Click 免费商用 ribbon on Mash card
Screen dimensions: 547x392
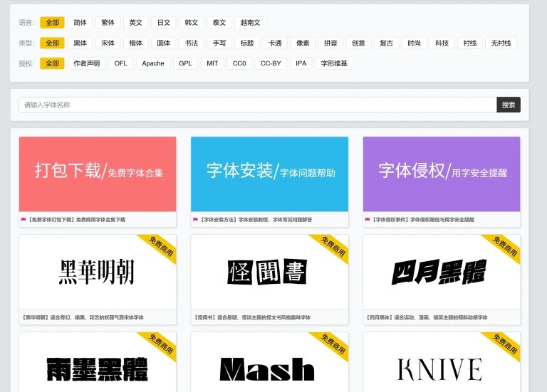click(x=332, y=345)
